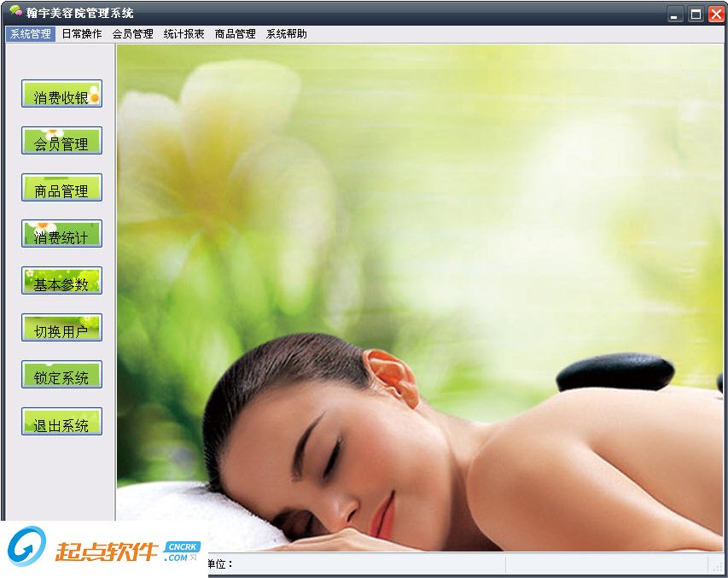Minimize the 翰宇美容院管理系统 window
This screenshot has height=578, width=728.
point(675,14)
